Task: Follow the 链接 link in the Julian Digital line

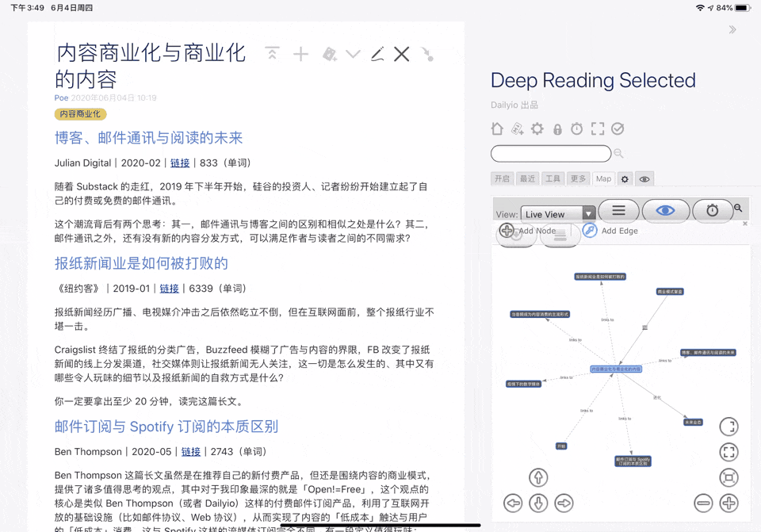Action: point(180,163)
